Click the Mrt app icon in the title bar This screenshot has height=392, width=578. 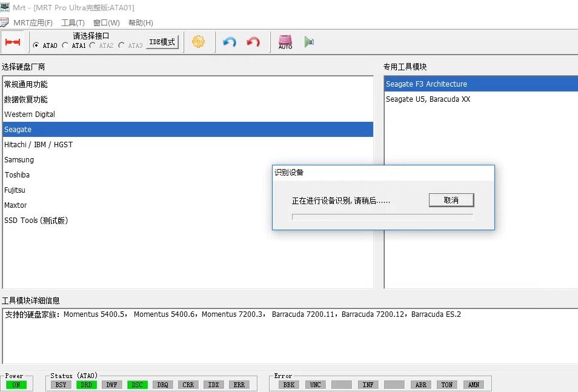click(x=5, y=7)
